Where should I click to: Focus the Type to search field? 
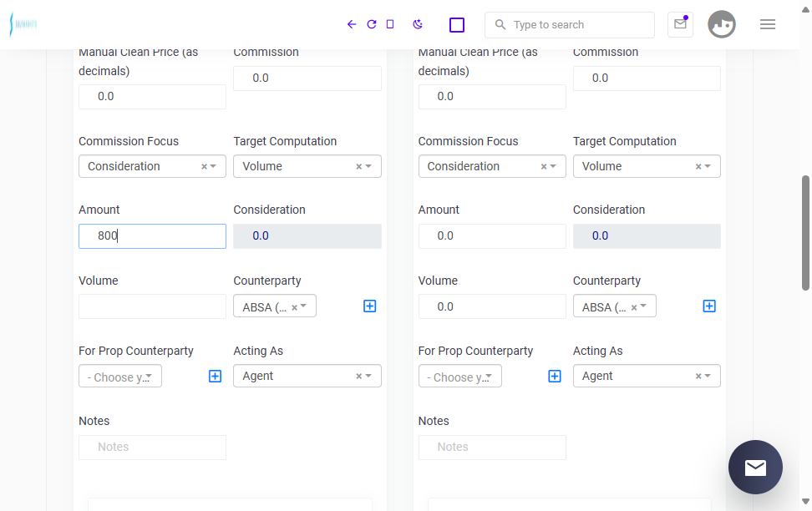[570, 25]
